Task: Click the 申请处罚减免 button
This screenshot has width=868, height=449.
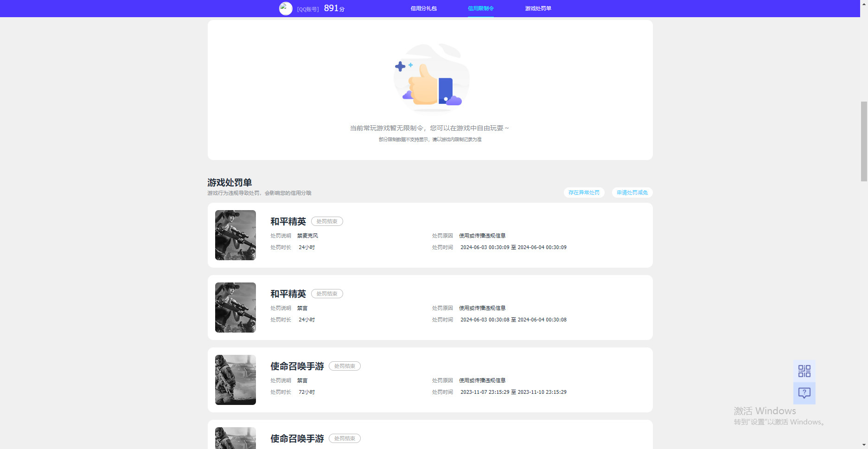Action: (x=632, y=192)
